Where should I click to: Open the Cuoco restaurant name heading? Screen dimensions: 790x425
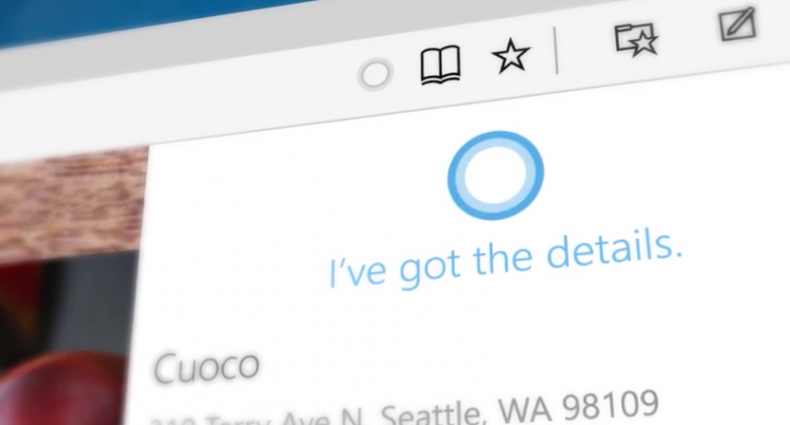pos(207,366)
